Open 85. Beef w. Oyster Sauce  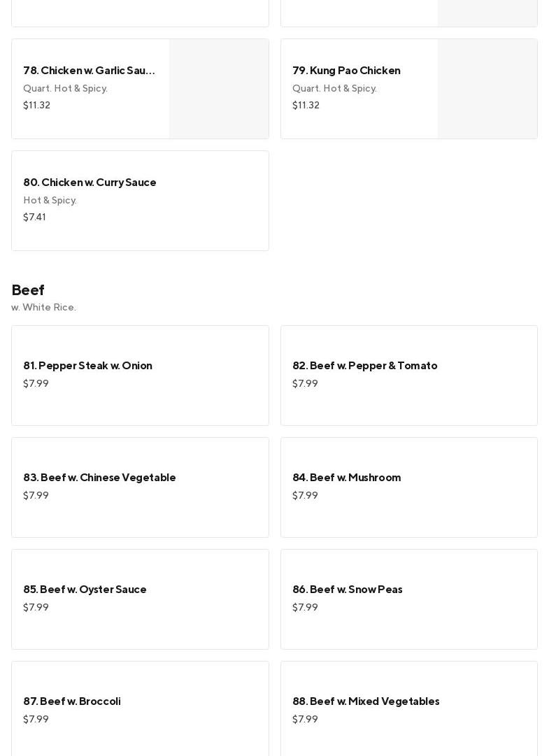(85, 590)
